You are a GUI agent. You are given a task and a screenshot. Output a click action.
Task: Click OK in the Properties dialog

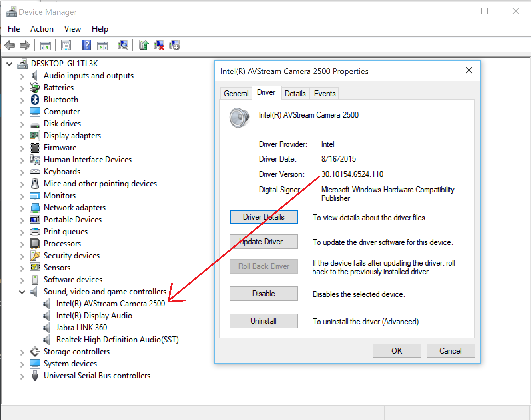tap(397, 351)
